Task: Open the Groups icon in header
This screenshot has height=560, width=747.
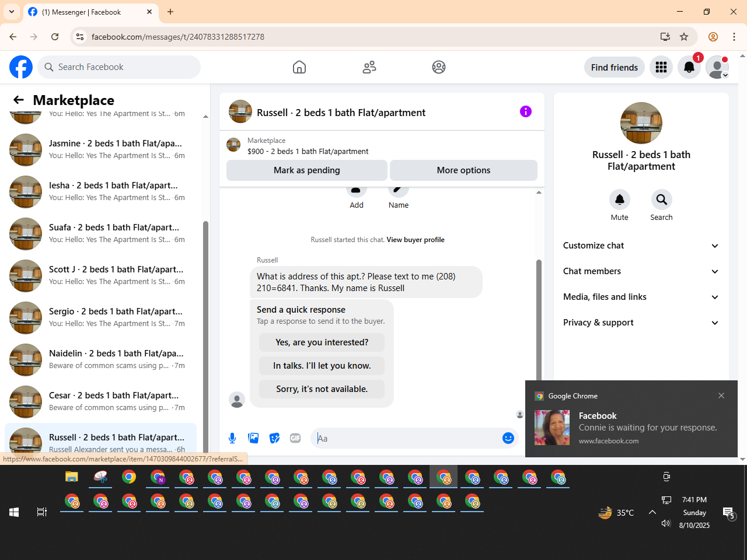Action: pos(439,67)
